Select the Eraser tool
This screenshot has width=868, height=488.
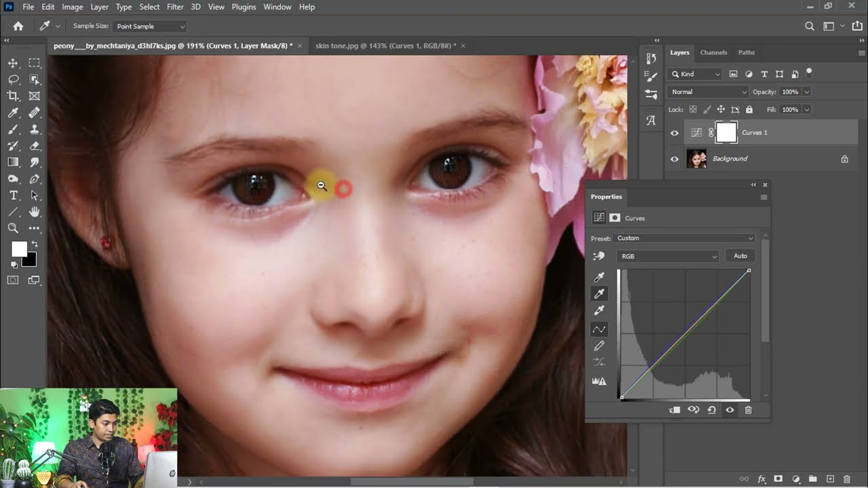coord(35,146)
